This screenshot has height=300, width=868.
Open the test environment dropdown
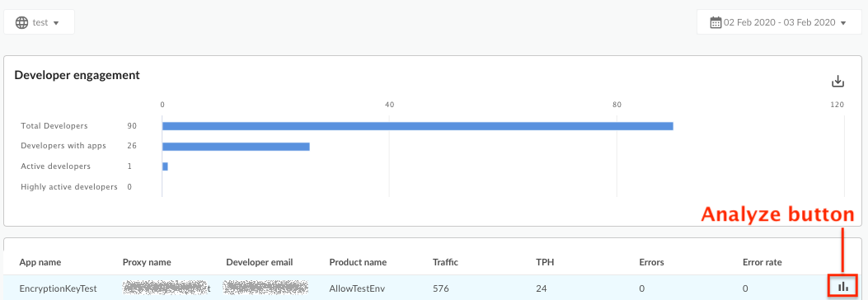pyautogui.click(x=40, y=22)
